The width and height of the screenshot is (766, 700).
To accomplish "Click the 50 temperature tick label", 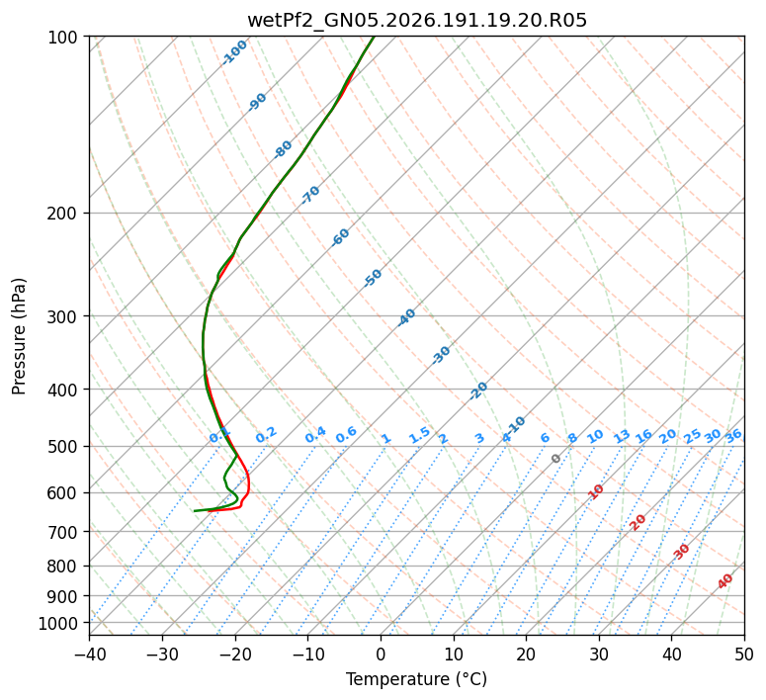I will pos(744,655).
